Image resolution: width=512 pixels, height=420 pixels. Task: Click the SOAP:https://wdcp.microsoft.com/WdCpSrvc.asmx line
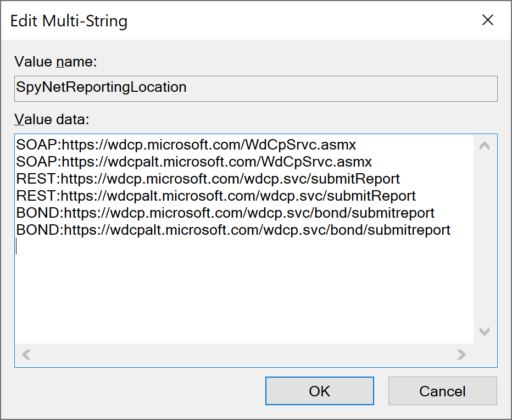click(x=186, y=145)
